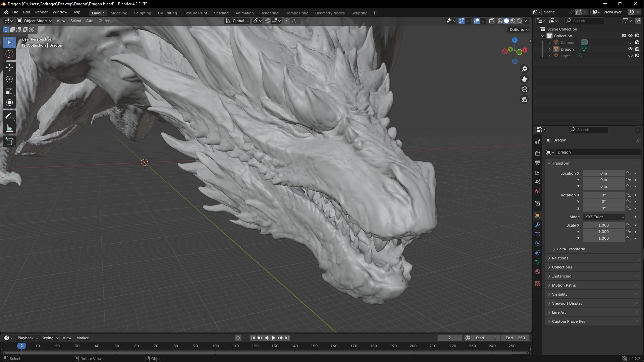Select the Rotate tool
Screen dimensions: 644x362
click(x=9, y=79)
